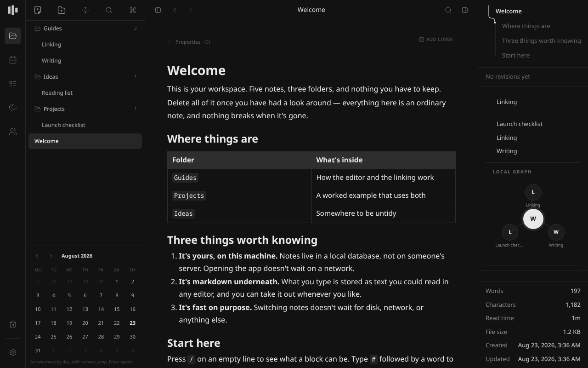Click the Three things worth knowing heading in editor

tap(242, 240)
